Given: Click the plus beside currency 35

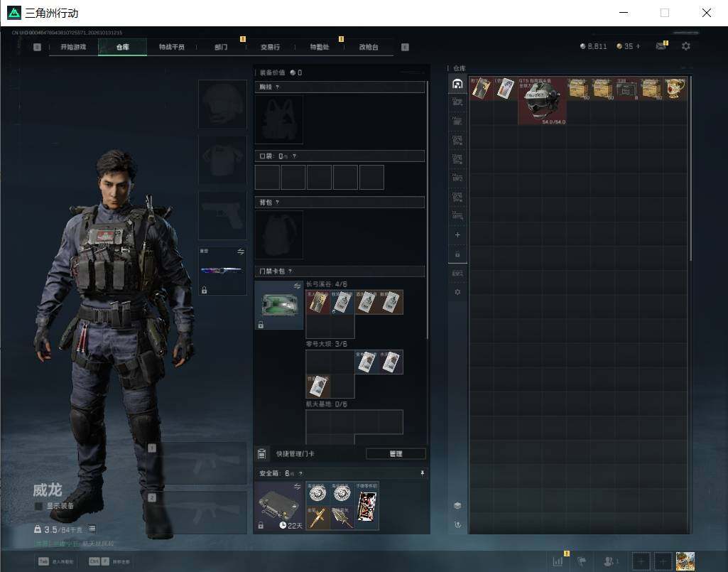Looking at the screenshot, I should (x=638, y=46).
